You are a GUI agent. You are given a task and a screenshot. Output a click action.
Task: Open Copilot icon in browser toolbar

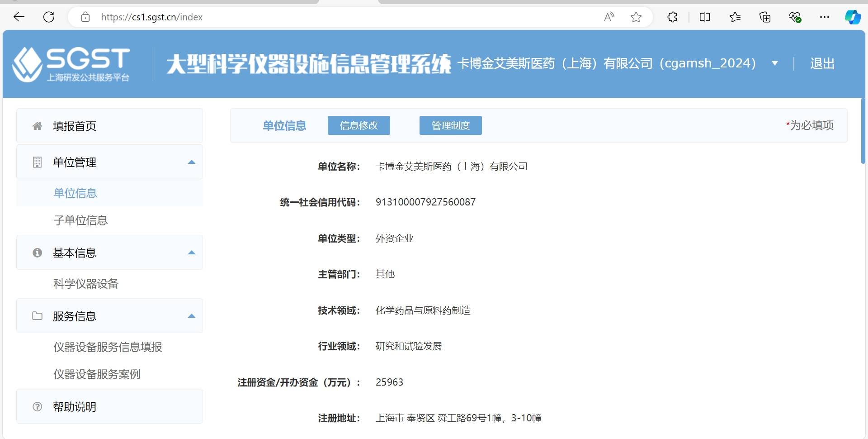(853, 17)
